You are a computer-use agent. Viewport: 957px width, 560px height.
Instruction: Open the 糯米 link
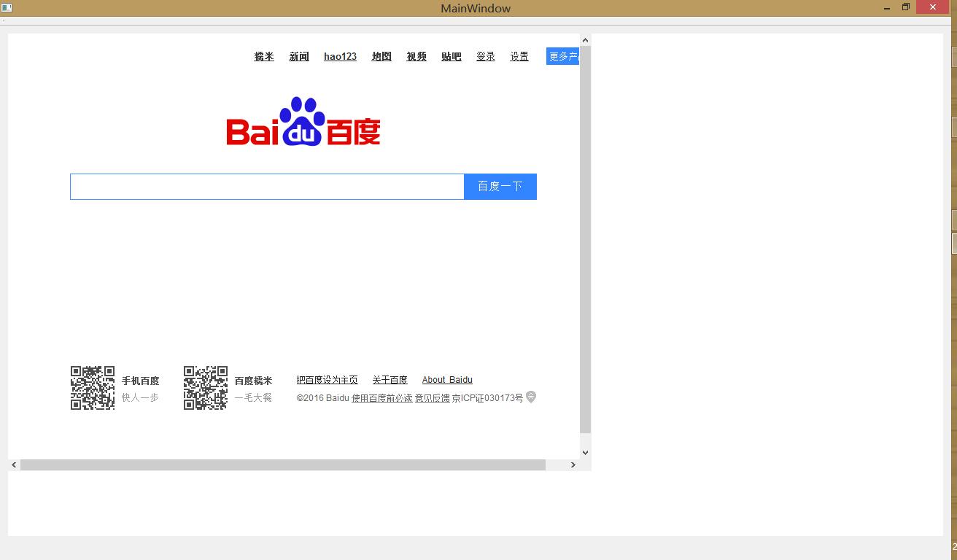pos(264,56)
